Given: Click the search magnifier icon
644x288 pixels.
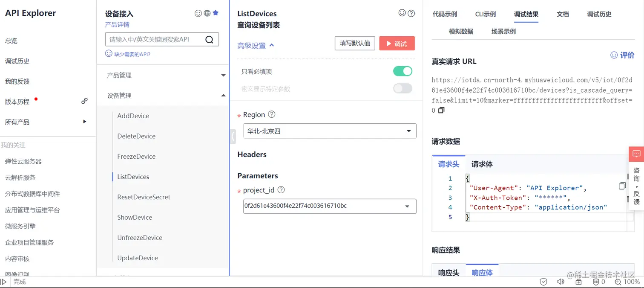Looking at the screenshot, I should click(x=209, y=40).
